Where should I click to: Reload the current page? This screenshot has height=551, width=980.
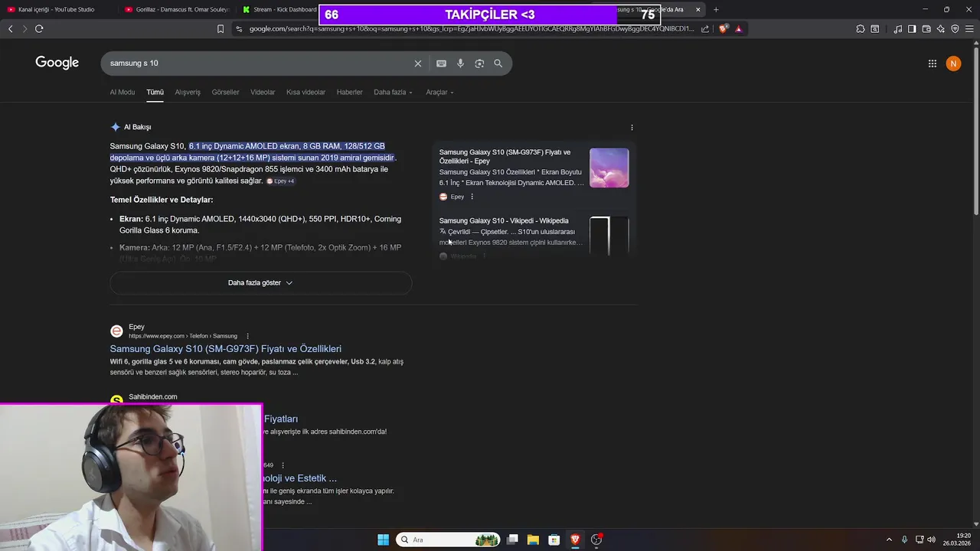click(39, 28)
